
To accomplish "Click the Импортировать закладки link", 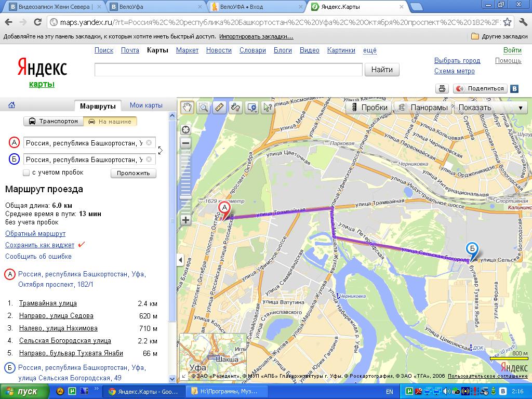I will pos(256,36).
